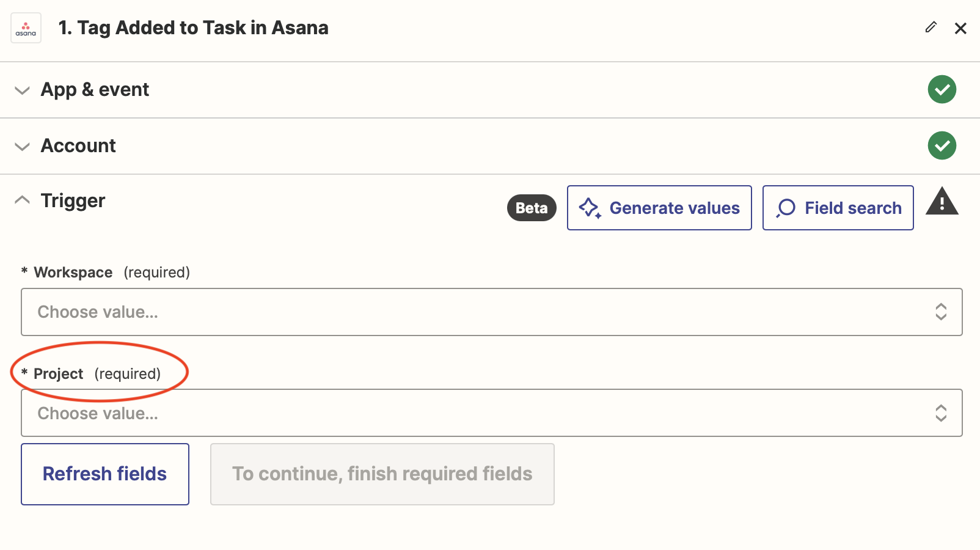Screen dimensions: 980x550
Task: Expand the App & event section chevron
Action: click(x=22, y=90)
